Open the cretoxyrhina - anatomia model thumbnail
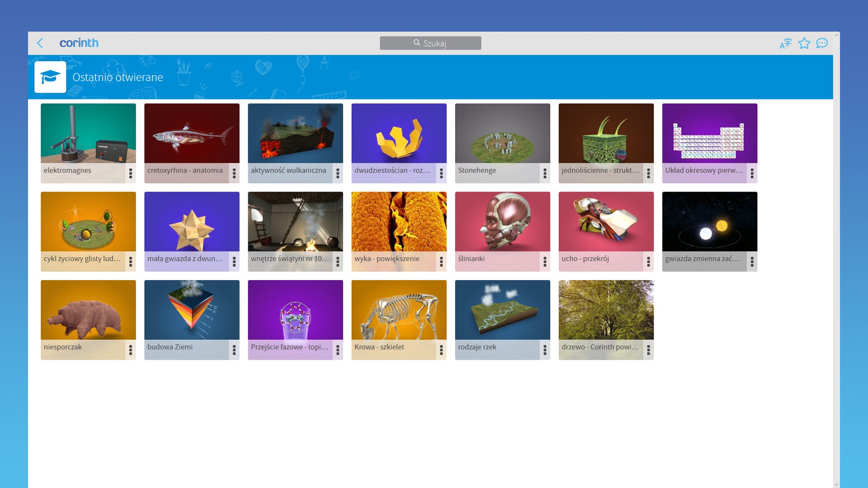Screen dimensions: 868x488 click(x=192, y=133)
